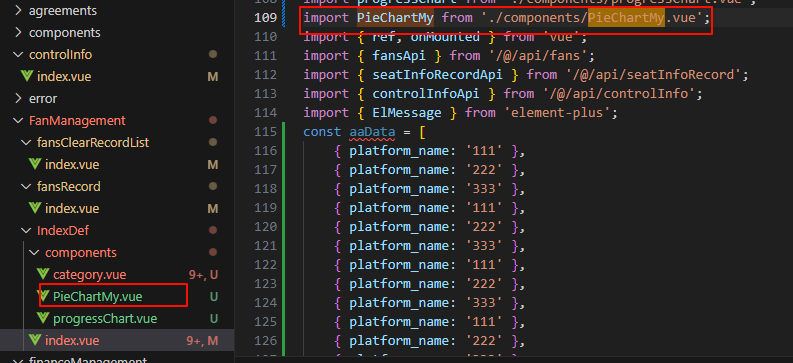Open progressChart.vue file
This screenshot has height=363, width=793.
coord(105,319)
